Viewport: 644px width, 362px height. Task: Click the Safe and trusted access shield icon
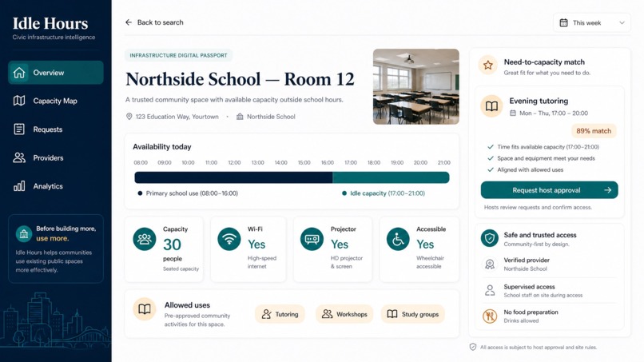point(490,238)
